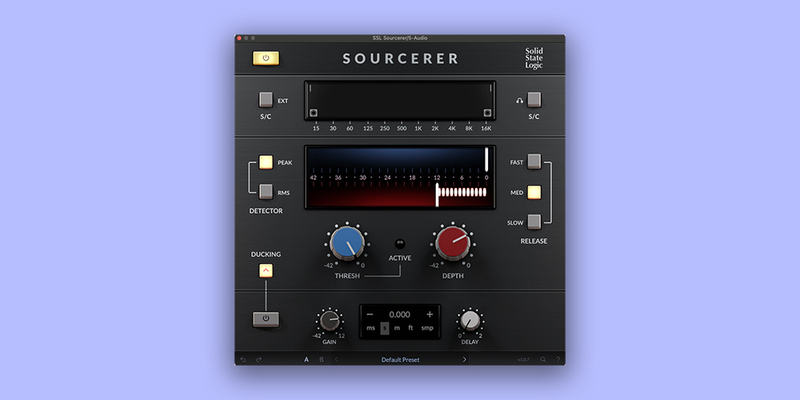Click the ACTIVE indicator LED
Viewport: 800px width, 400px height.
(x=400, y=244)
